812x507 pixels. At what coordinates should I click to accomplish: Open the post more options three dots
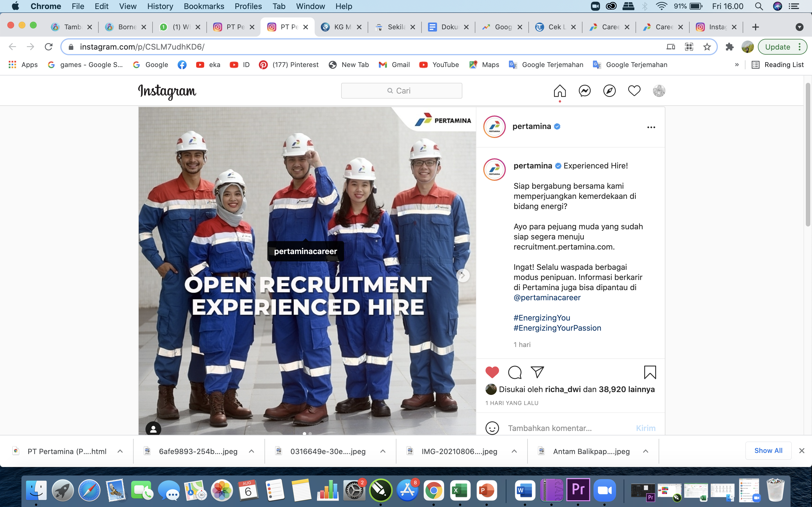[x=651, y=127]
